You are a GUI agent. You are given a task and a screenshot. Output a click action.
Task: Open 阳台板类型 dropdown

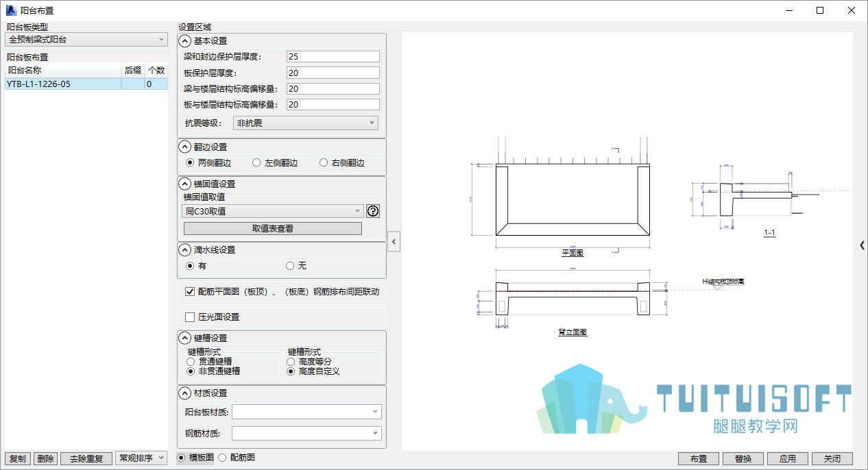(86, 40)
